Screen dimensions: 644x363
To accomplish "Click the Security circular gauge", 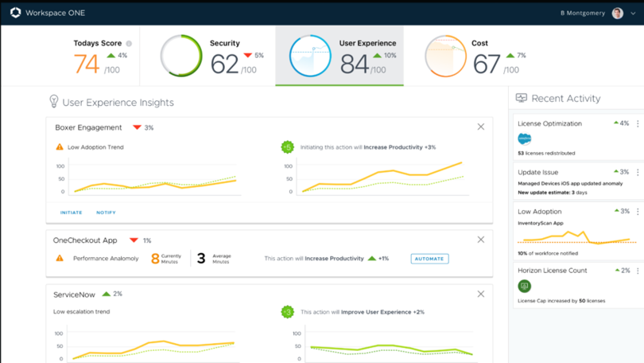I will coord(181,56).
